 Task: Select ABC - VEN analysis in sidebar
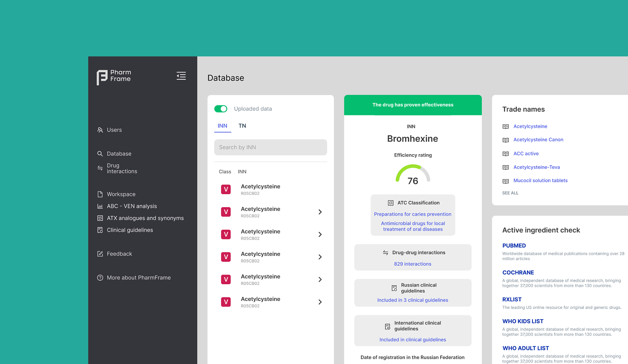(132, 206)
